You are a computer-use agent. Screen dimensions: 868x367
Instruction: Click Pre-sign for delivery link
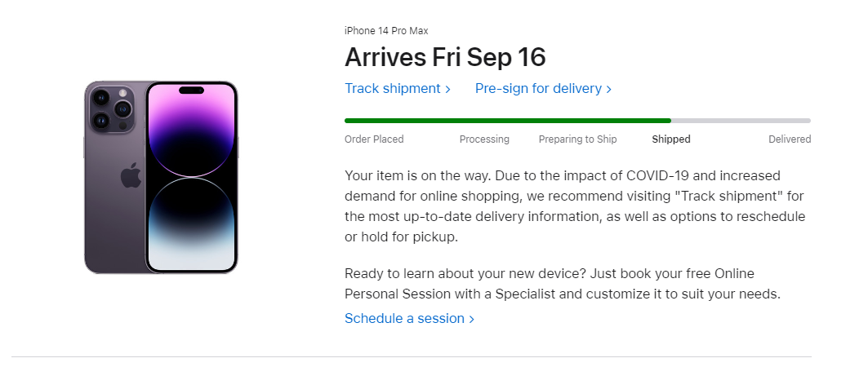[543, 88]
